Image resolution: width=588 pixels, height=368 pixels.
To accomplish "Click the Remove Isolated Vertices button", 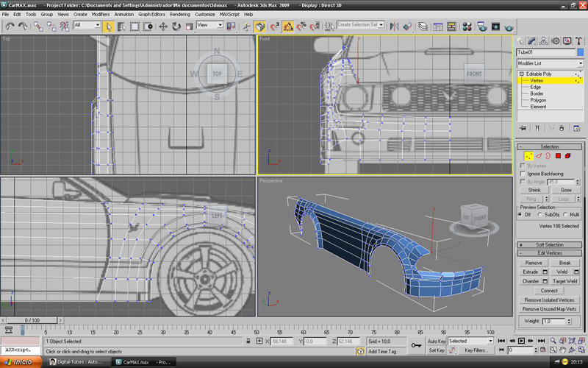I will [549, 300].
